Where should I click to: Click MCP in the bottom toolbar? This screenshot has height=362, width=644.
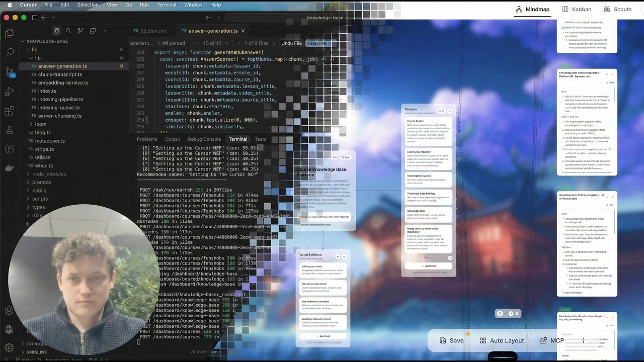(552, 340)
